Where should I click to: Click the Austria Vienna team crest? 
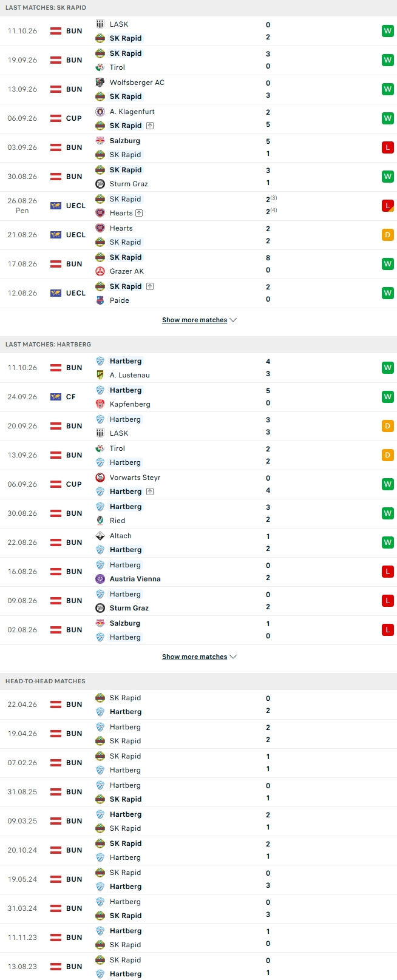pos(100,579)
